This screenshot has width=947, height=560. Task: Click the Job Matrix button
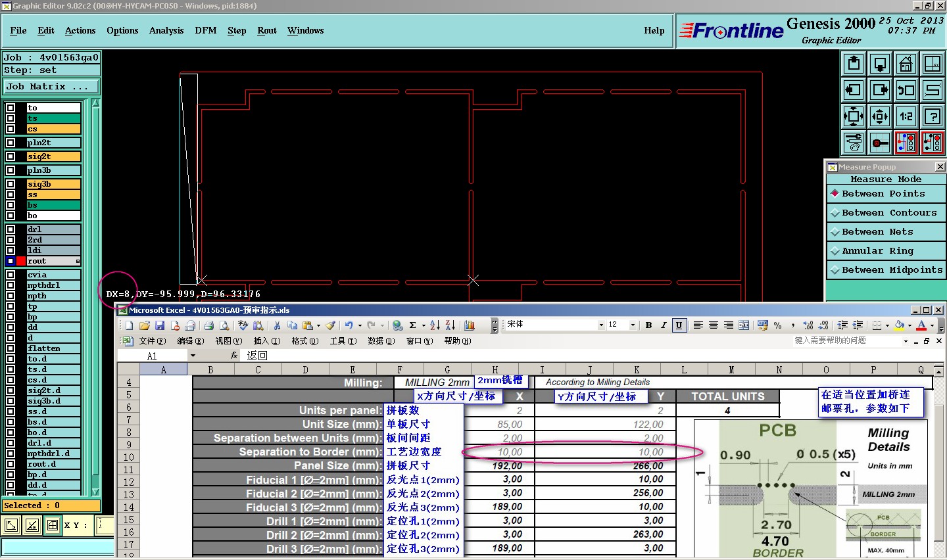51,87
